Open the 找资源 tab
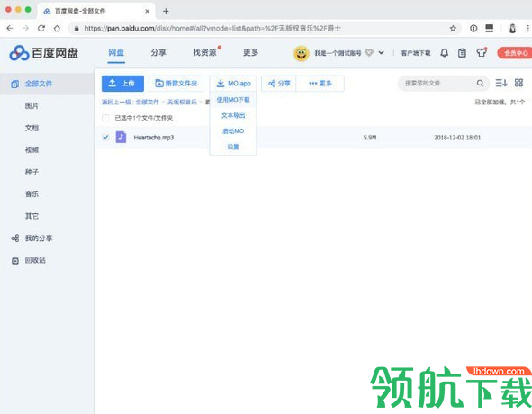 [204, 52]
